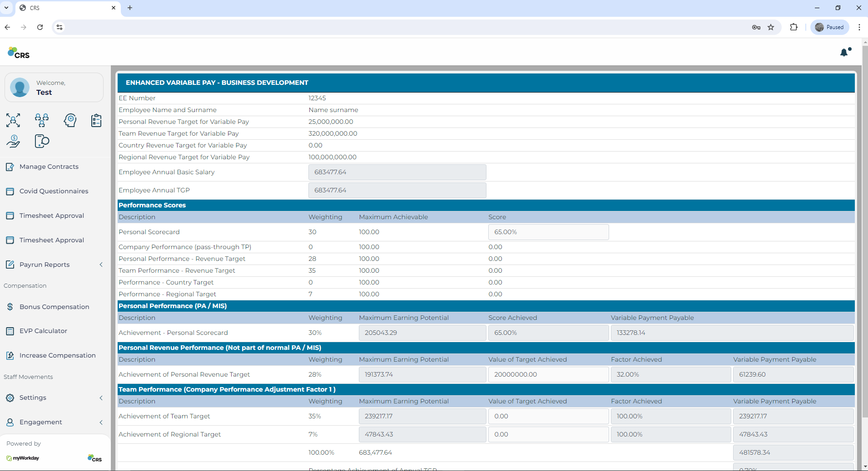868x471 pixels.
Task: Expand the Engagement submenu chevron
Action: pyautogui.click(x=101, y=422)
